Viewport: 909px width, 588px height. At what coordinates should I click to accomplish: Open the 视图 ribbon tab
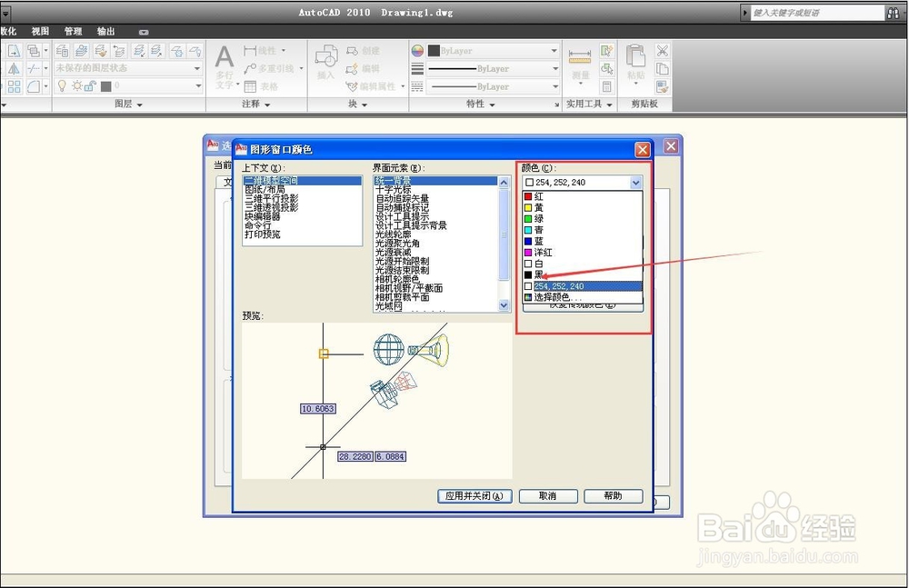coord(41,31)
